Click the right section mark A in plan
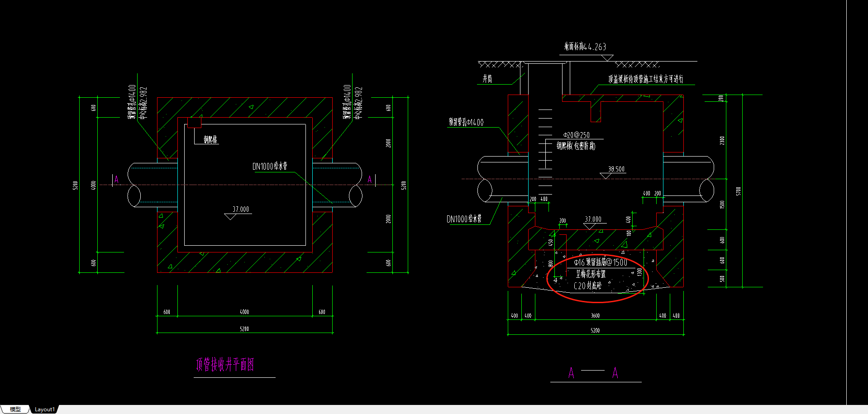Screen dimensions: 868x414 (x=370, y=180)
